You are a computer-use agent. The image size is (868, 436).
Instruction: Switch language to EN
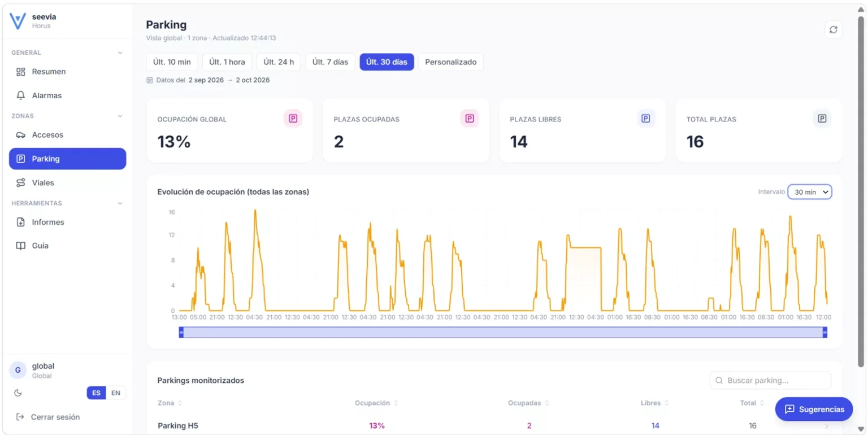[116, 393]
